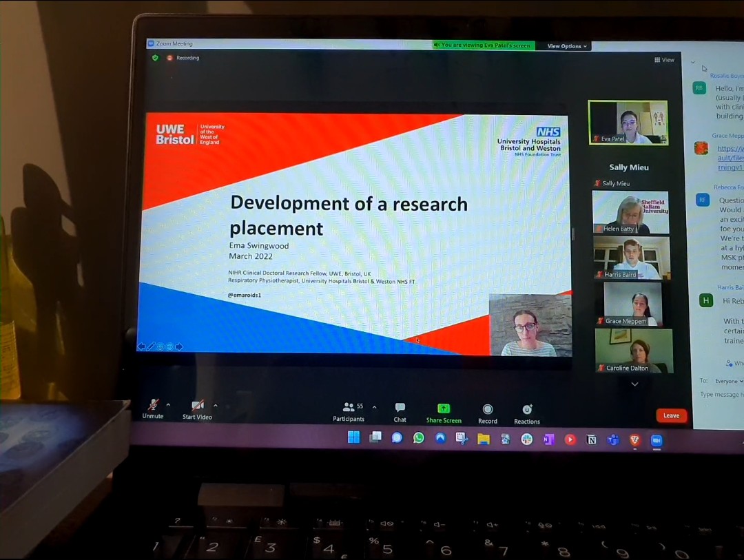Open OneNote from the taskbar
744x560 pixels.
point(548,439)
